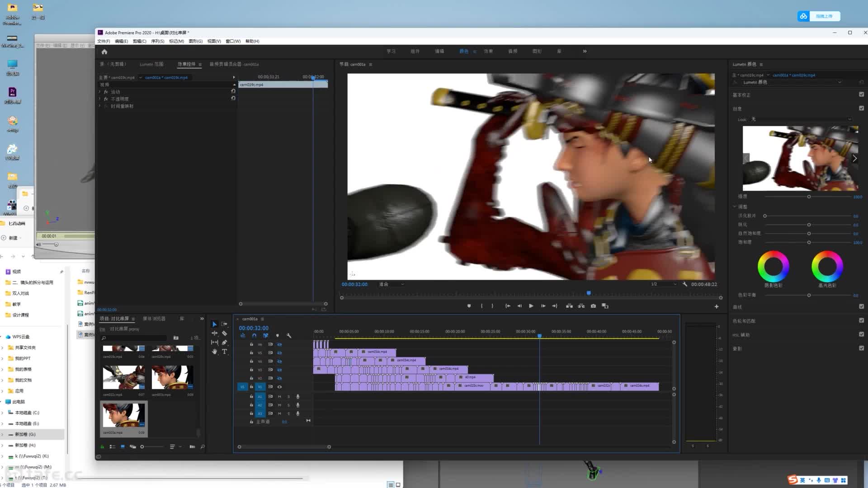Toggle 创意 section checkbox
The width and height of the screenshot is (868, 488).
click(861, 108)
